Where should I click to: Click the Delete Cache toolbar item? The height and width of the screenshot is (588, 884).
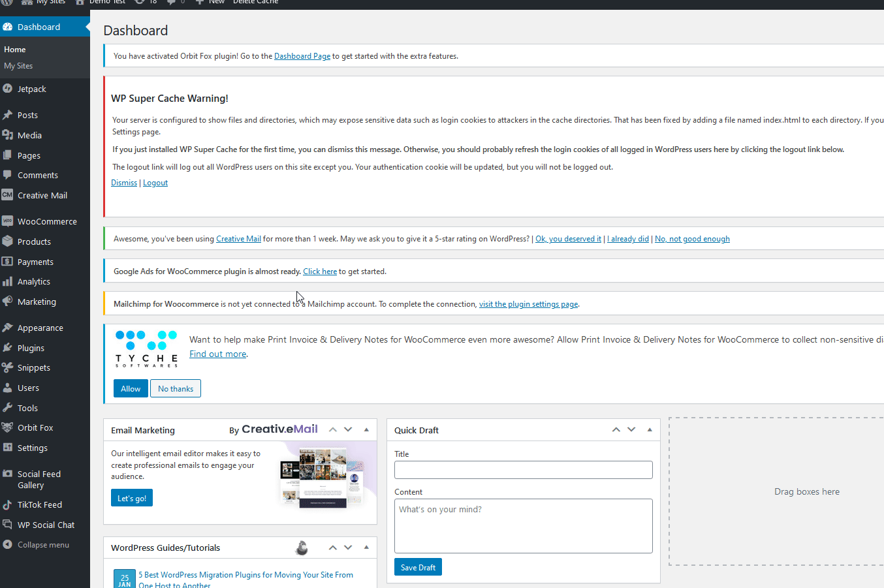[255, 3]
